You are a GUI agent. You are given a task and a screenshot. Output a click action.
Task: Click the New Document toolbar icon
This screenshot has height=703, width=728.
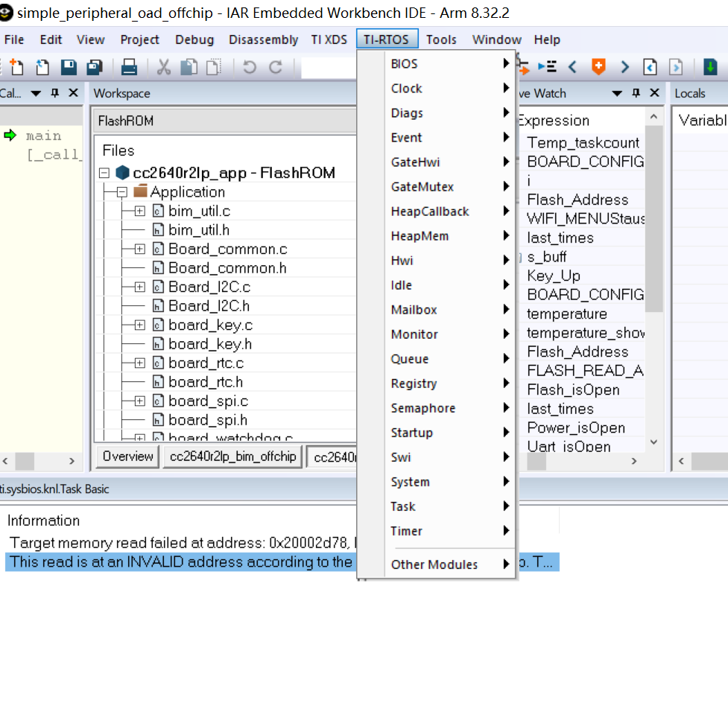16,67
